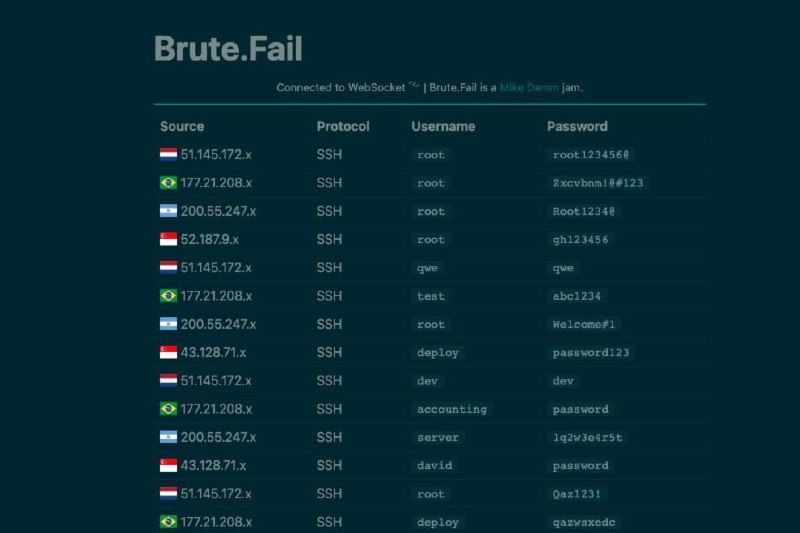Click the Brazil flag next to Zxcvbnm!@#123 row
Image resolution: width=800 pixels, height=533 pixels.
pos(168,183)
